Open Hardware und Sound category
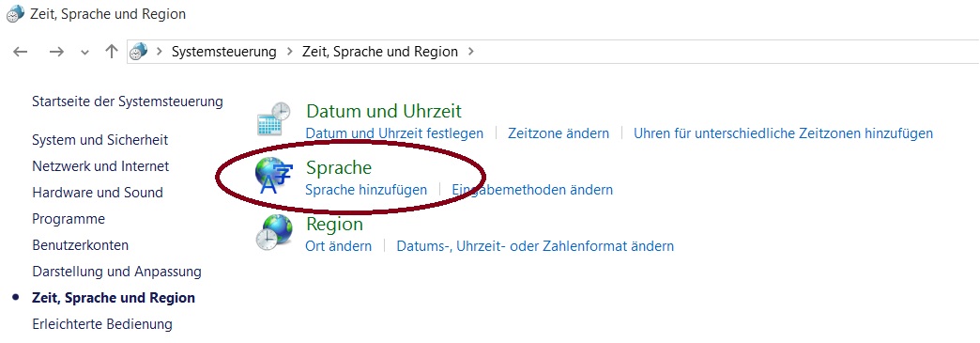The image size is (980, 343). tap(98, 193)
